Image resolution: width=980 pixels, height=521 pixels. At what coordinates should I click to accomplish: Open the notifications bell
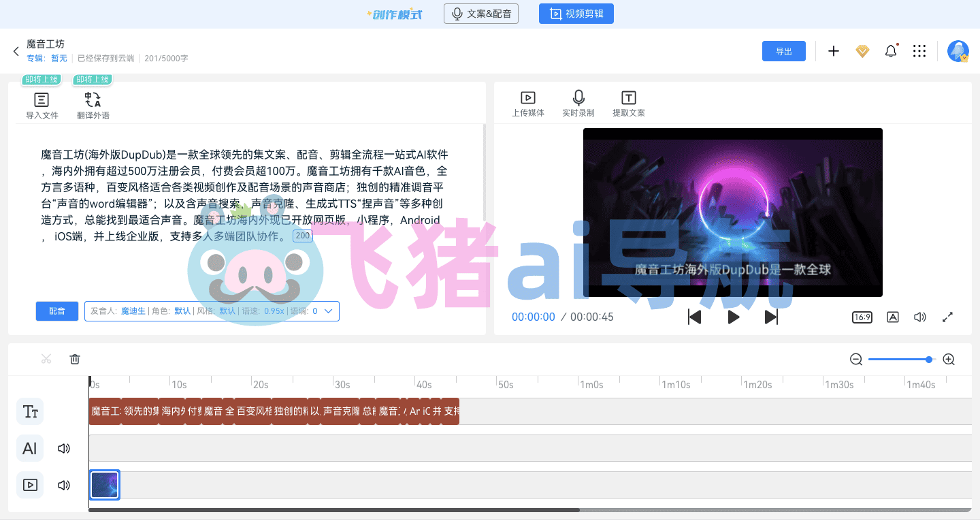pos(891,51)
